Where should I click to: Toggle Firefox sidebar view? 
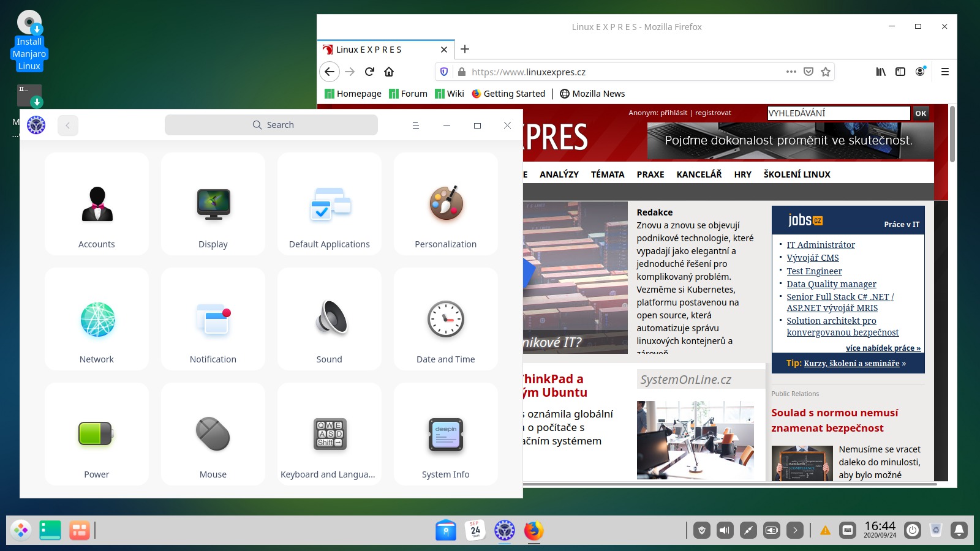click(x=900, y=72)
